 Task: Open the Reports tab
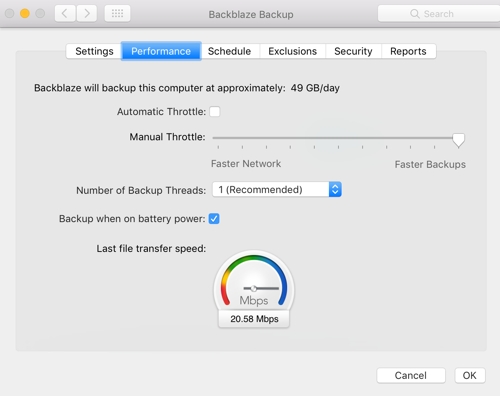408,51
